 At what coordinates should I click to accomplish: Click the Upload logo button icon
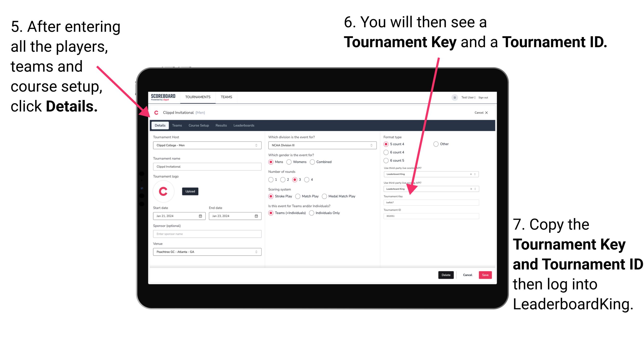(190, 191)
